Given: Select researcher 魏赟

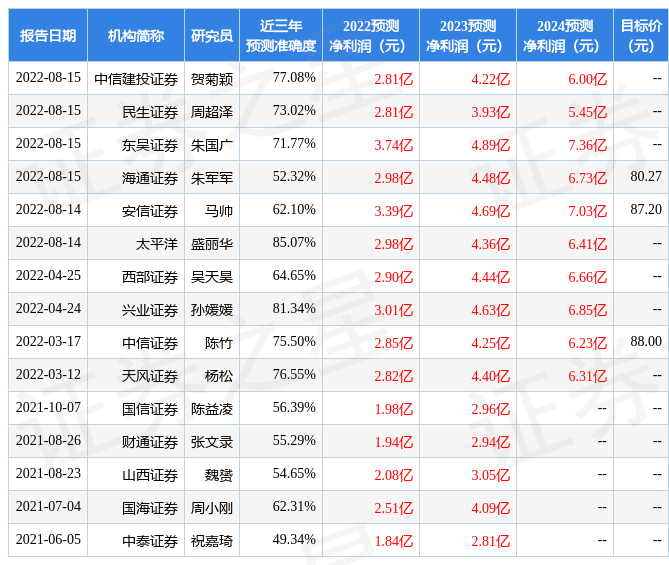Looking at the screenshot, I should [219, 475].
